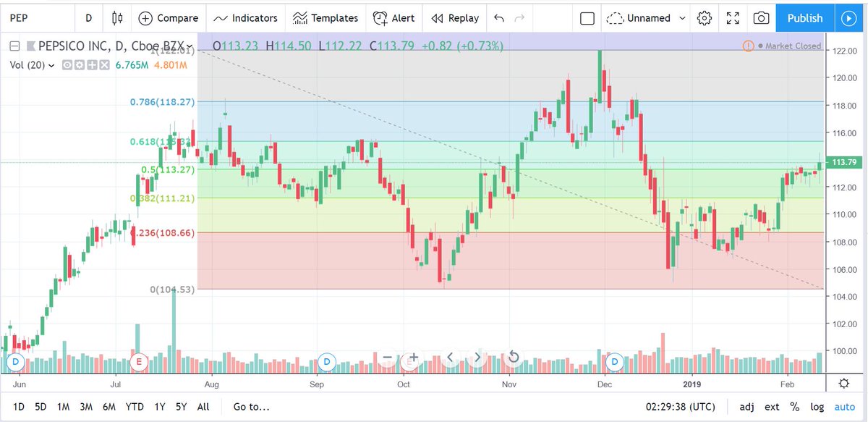The height and width of the screenshot is (422, 868).
Task: Enter fullscreen chart mode
Action: (x=733, y=18)
